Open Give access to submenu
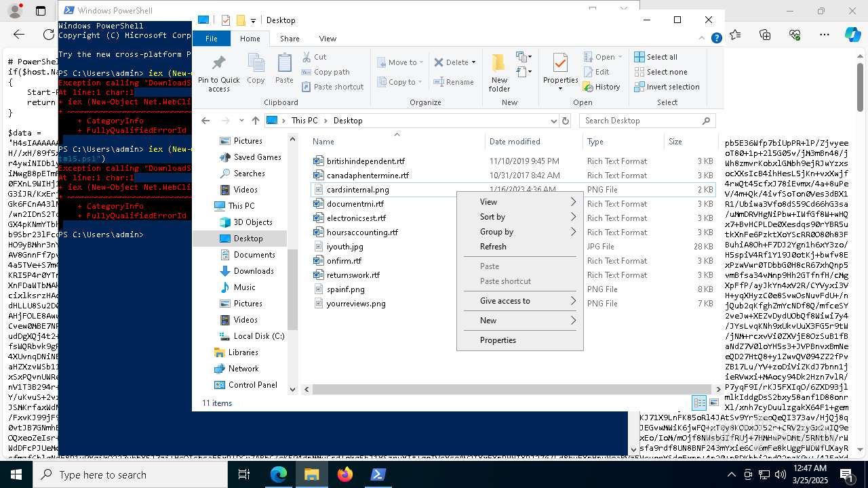 520,301
